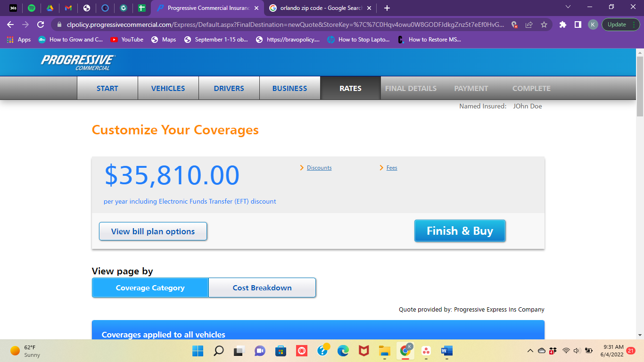Open File Explorer from taskbar

385,351
